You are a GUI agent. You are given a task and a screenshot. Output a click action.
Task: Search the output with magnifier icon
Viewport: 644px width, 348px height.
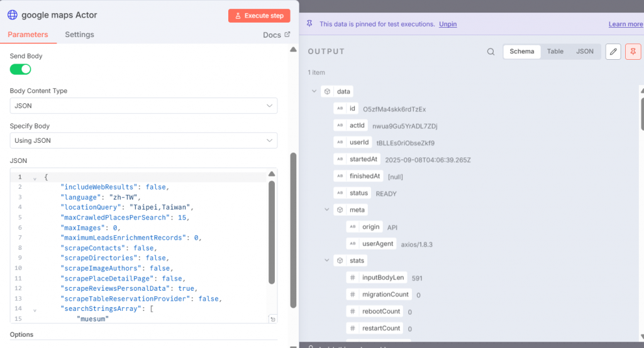[491, 52]
